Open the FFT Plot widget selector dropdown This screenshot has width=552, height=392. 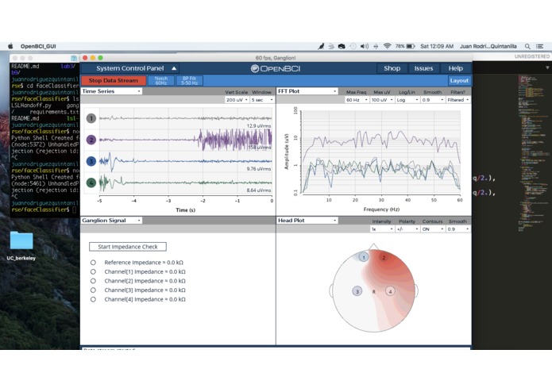point(307,91)
